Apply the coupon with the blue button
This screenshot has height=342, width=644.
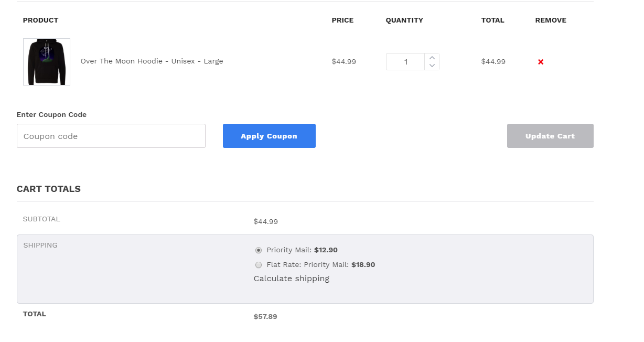pyautogui.click(x=269, y=136)
